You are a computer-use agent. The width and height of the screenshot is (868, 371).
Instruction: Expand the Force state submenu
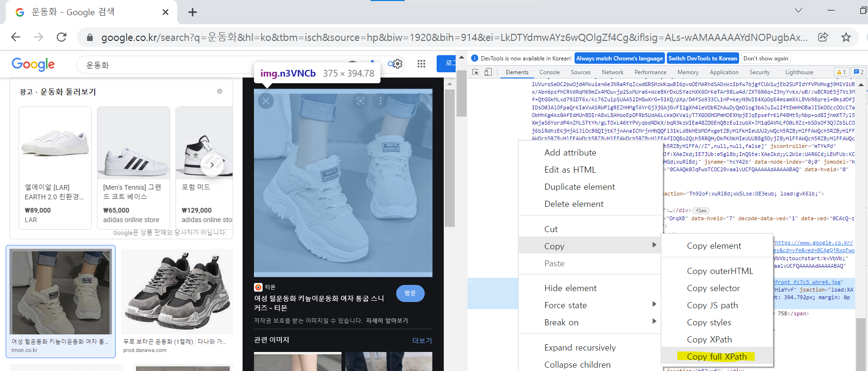click(x=590, y=305)
